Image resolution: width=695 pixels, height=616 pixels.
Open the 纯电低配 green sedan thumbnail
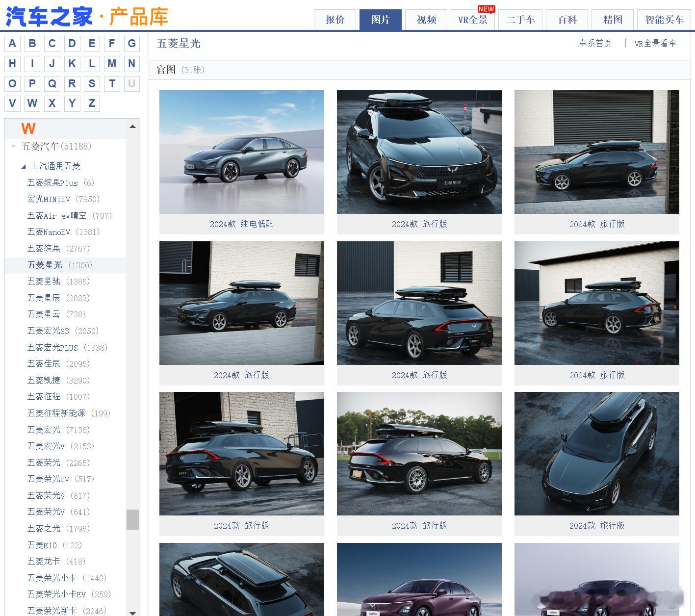coord(242,152)
